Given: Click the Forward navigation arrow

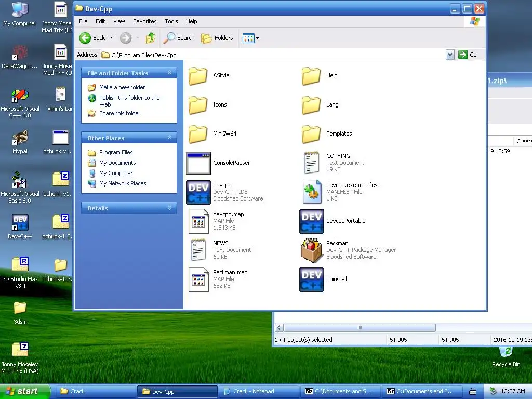Looking at the screenshot, I should click(x=126, y=38).
